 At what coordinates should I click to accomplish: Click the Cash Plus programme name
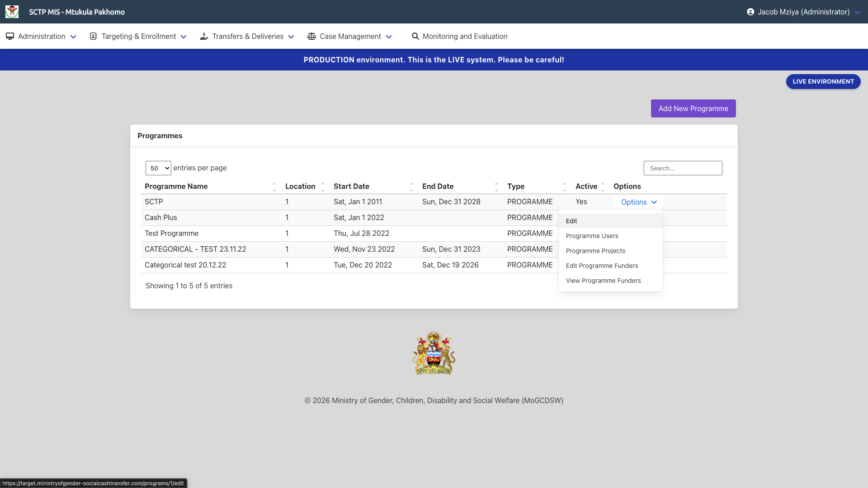[x=161, y=218]
